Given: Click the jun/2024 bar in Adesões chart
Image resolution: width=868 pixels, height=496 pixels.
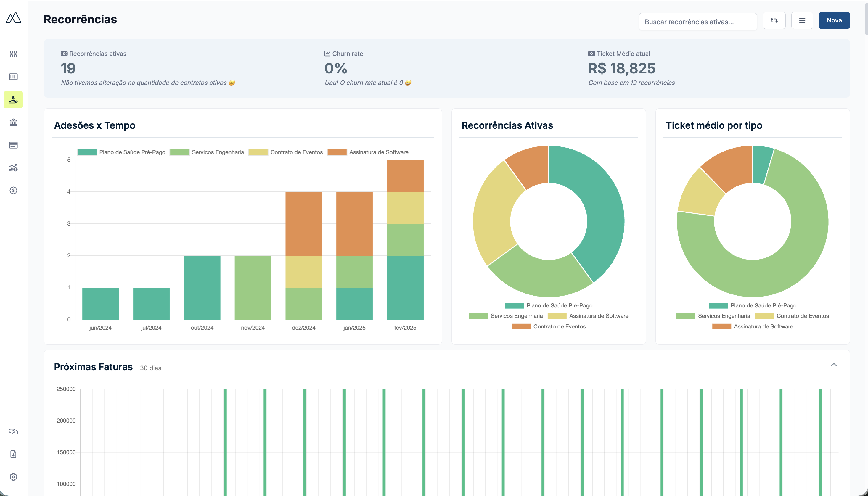Looking at the screenshot, I should coord(100,304).
